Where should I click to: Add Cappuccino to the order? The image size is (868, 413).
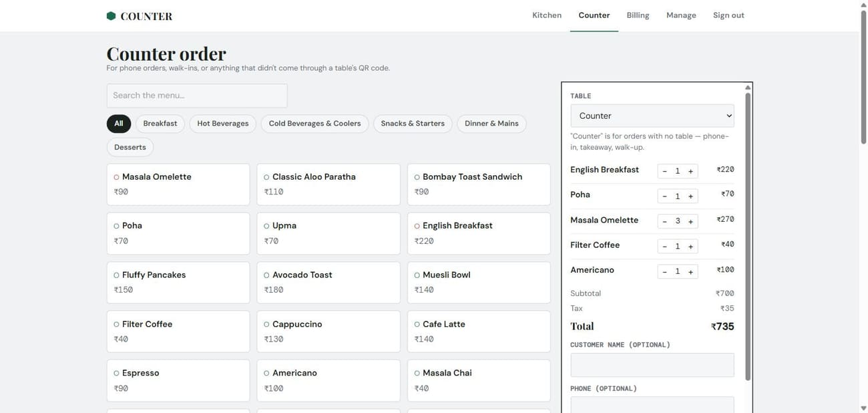coord(329,331)
